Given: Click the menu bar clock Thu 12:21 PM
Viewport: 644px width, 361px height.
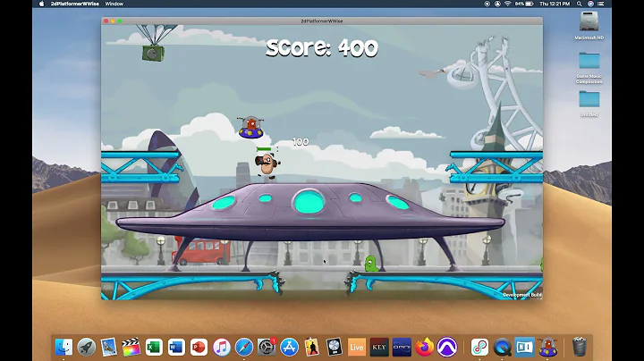Looking at the screenshot, I should tap(555, 4).
